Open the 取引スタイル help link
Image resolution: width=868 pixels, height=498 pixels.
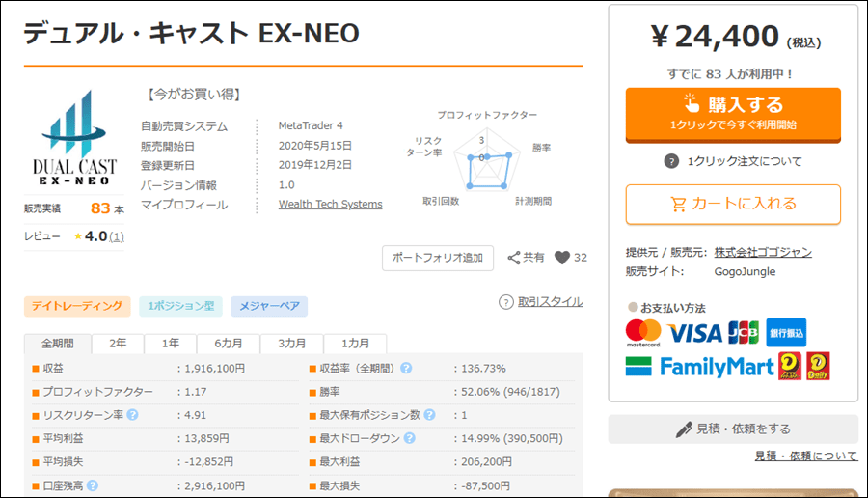tap(551, 302)
